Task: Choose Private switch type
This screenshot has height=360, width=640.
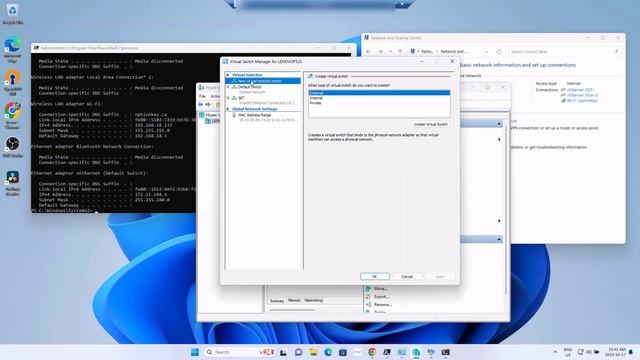Action: tap(379, 103)
